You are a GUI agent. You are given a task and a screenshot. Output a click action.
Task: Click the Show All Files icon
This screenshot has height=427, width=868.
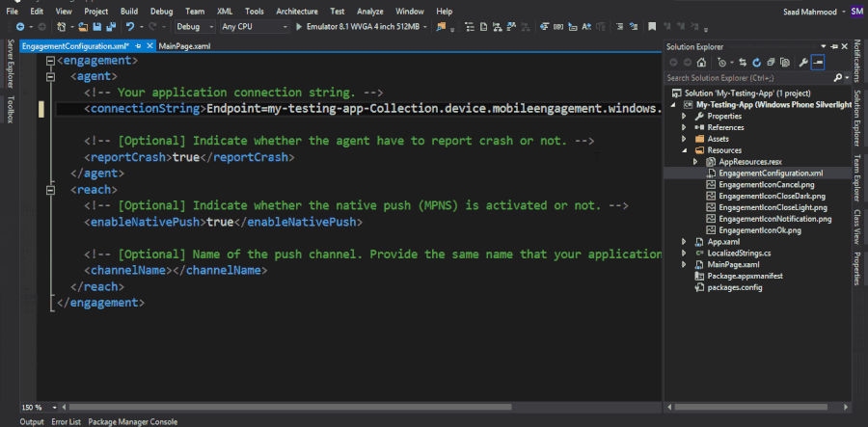click(x=784, y=63)
